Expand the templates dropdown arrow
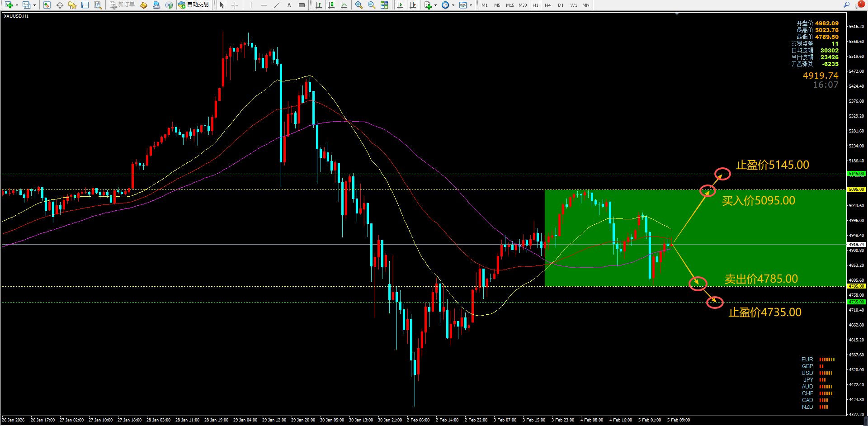The image size is (868, 426). [471, 5]
